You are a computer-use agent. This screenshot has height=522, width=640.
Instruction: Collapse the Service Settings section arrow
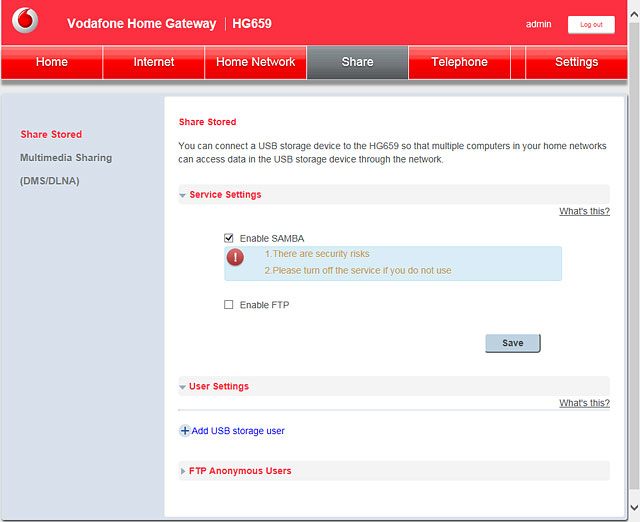pyautogui.click(x=182, y=195)
